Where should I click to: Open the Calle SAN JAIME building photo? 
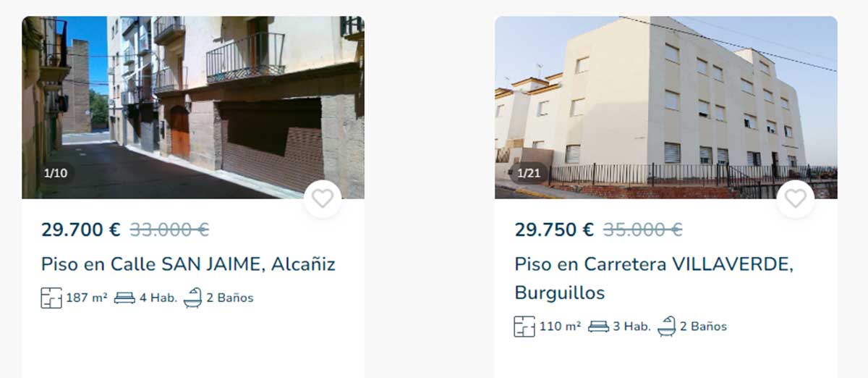[193, 107]
